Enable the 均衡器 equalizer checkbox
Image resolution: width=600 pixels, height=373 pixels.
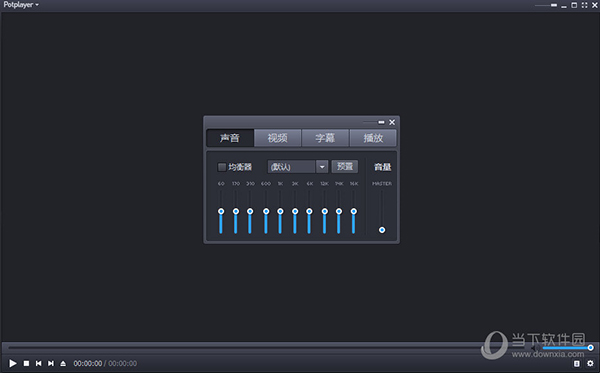click(222, 167)
